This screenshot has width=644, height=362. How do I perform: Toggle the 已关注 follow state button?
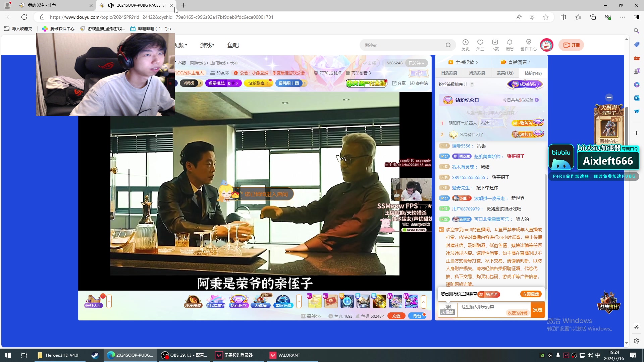point(416,63)
